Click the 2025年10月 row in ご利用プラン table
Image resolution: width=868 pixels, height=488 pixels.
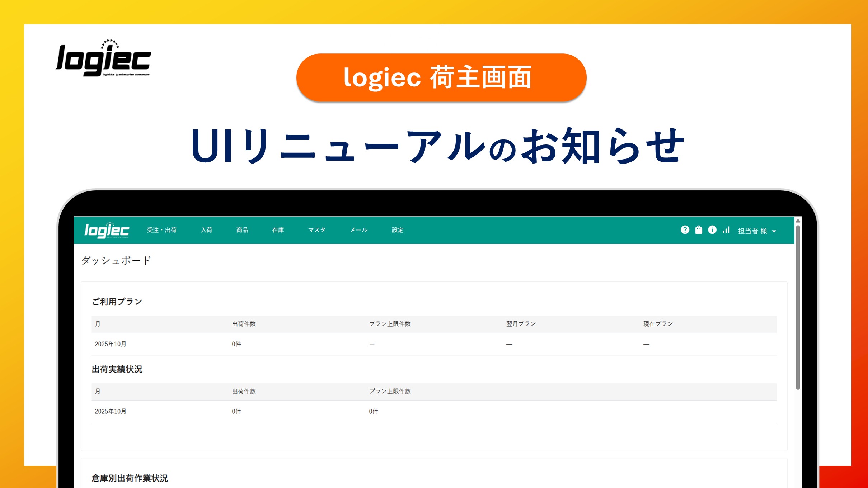point(111,344)
